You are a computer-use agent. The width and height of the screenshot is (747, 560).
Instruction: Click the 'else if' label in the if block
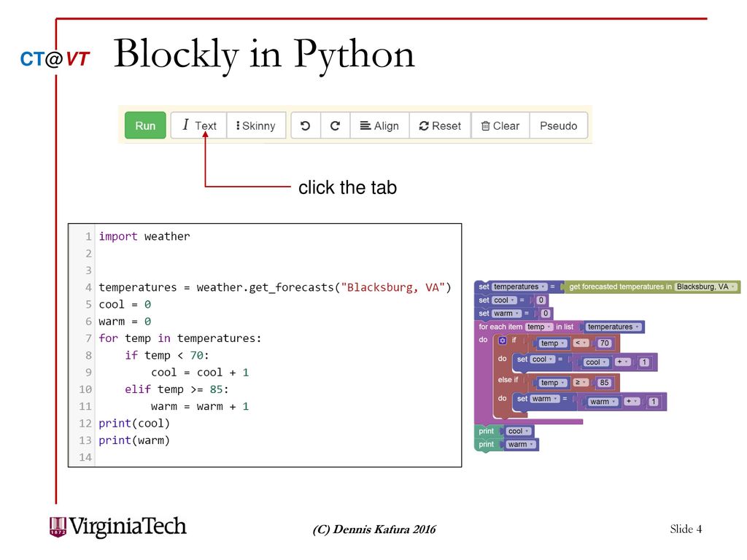[508, 379]
